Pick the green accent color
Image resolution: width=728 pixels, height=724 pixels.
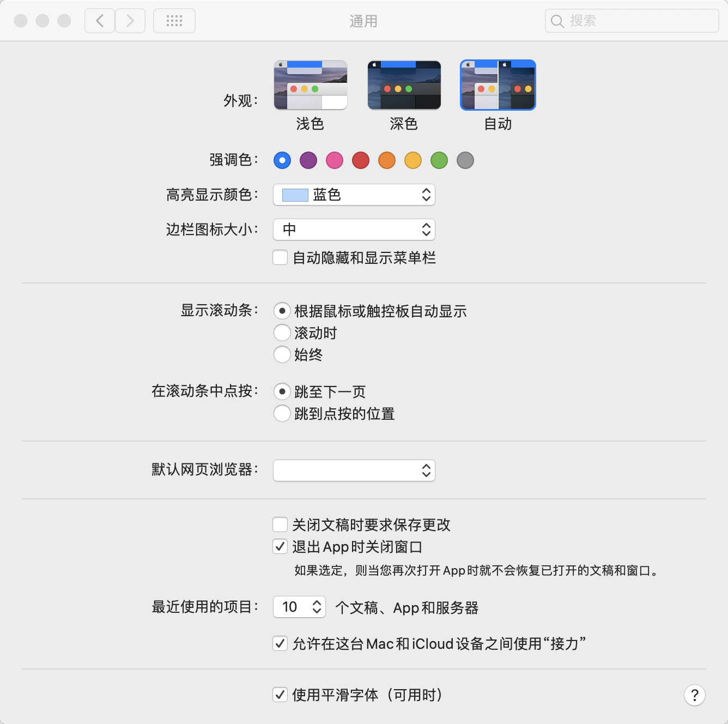[x=439, y=160]
